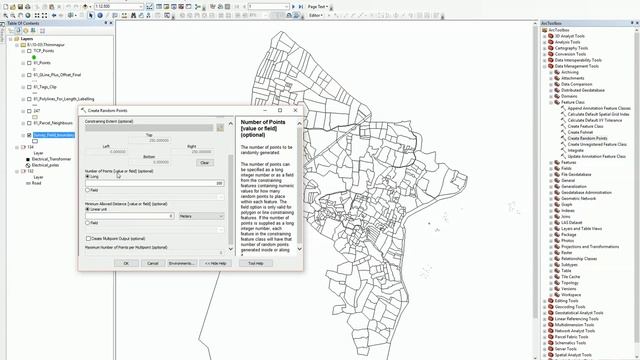Select the Linear unit radio button
The image size is (640, 360).
[x=87, y=209]
